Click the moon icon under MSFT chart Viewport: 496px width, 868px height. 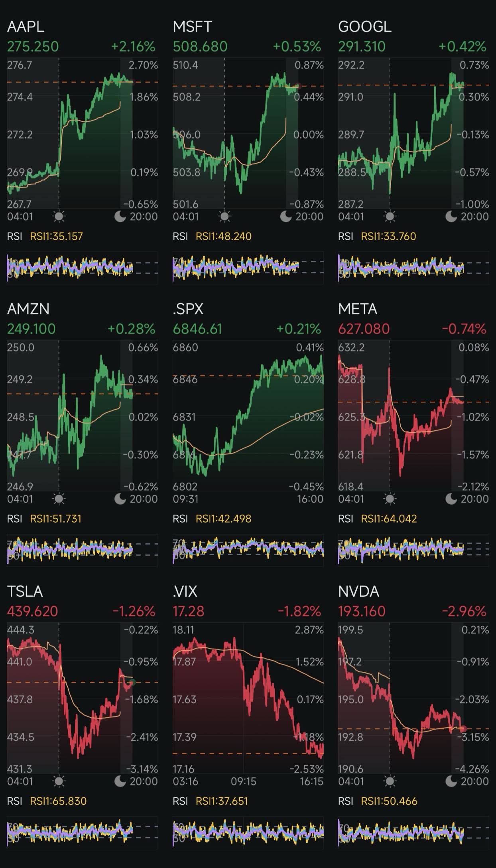coord(285,217)
